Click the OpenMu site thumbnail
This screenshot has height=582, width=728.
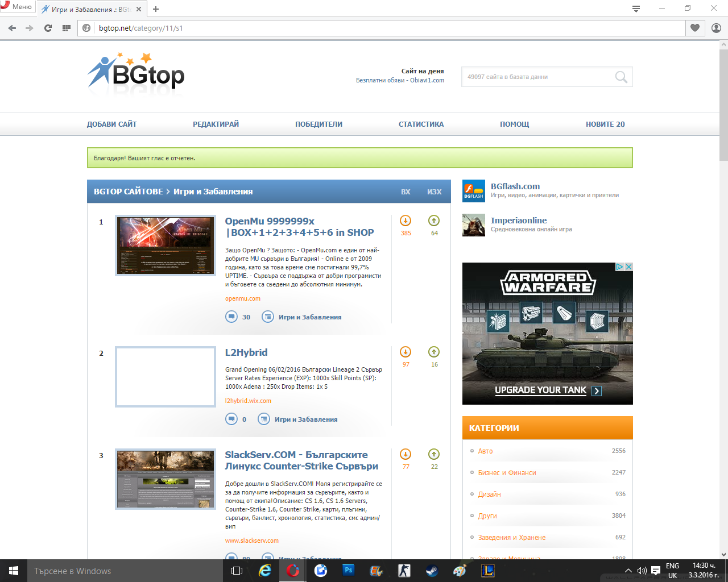[166, 246]
